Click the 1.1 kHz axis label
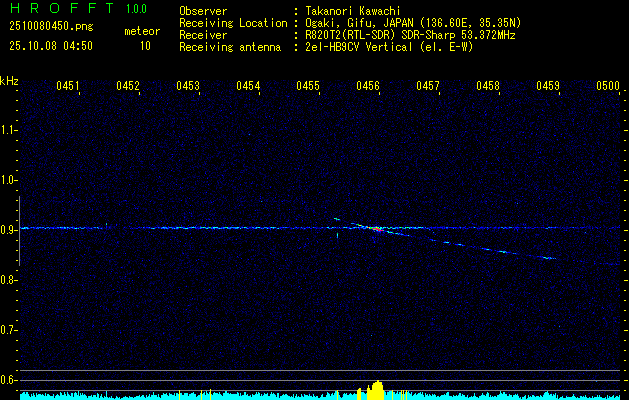 point(9,130)
